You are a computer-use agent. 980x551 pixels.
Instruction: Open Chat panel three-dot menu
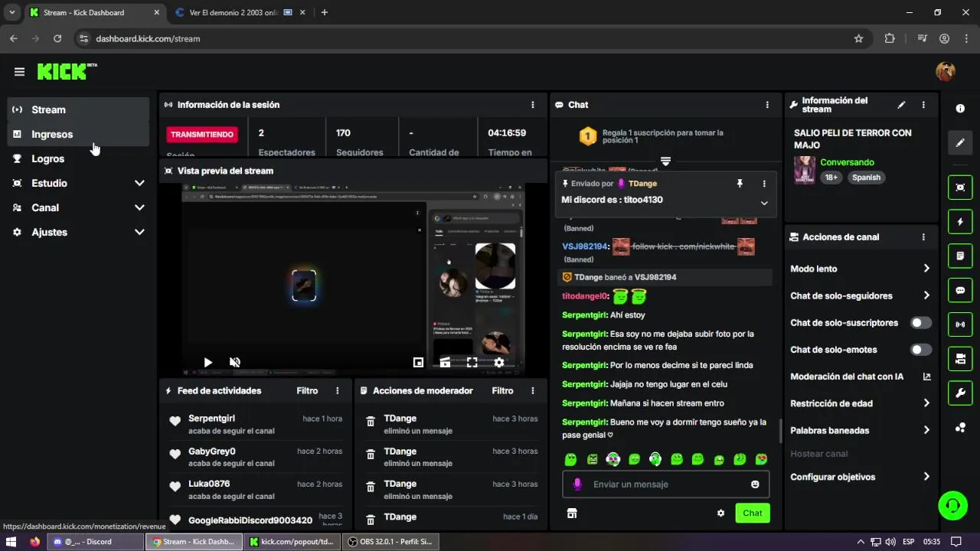click(x=767, y=105)
